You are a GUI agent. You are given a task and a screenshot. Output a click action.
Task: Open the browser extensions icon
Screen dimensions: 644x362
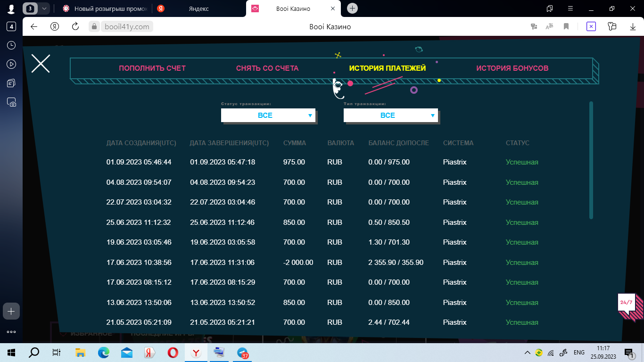[612, 27]
